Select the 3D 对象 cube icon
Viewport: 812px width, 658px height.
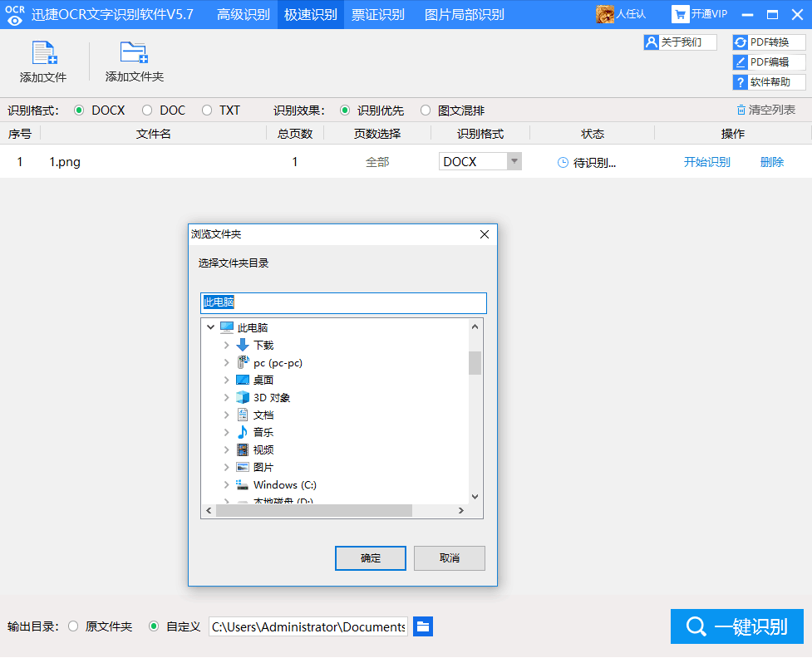243,398
